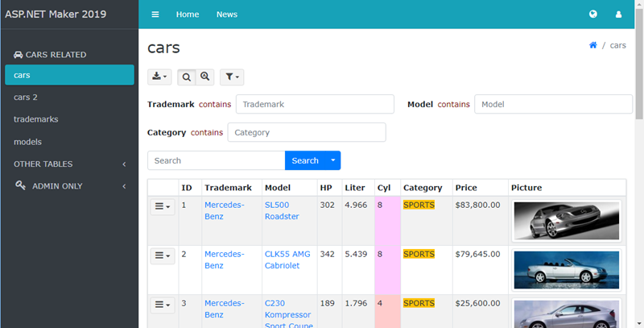Sort by the Liter column header
This screenshot has width=644, height=328.
click(x=355, y=188)
